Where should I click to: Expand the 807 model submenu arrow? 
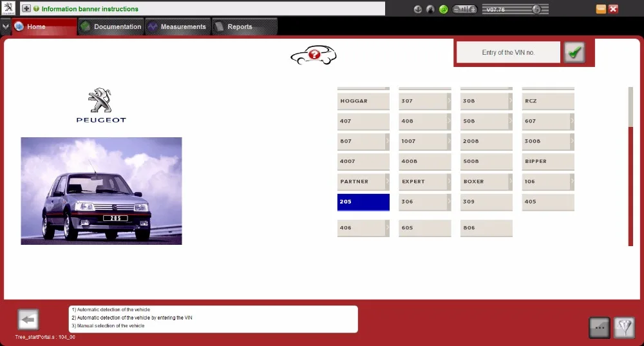pos(387,141)
